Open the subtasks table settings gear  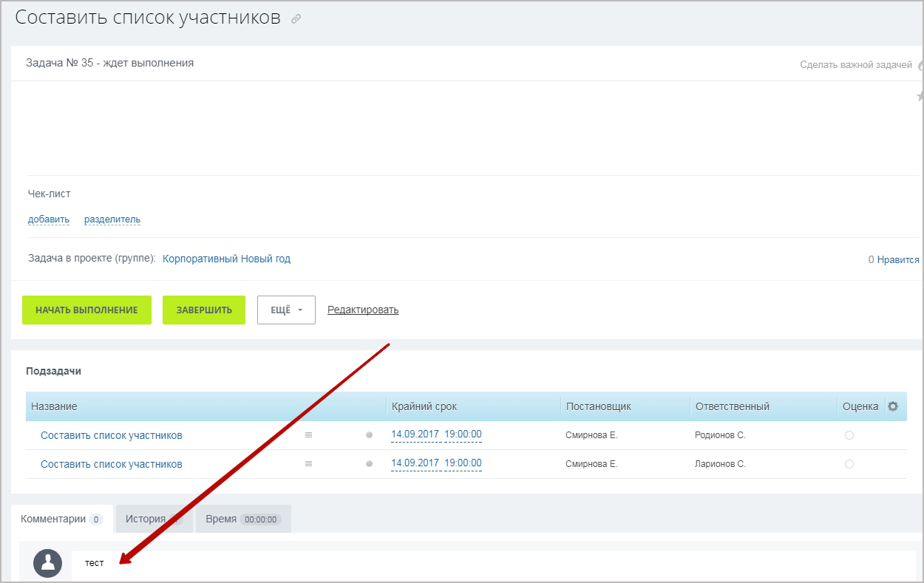click(x=893, y=406)
